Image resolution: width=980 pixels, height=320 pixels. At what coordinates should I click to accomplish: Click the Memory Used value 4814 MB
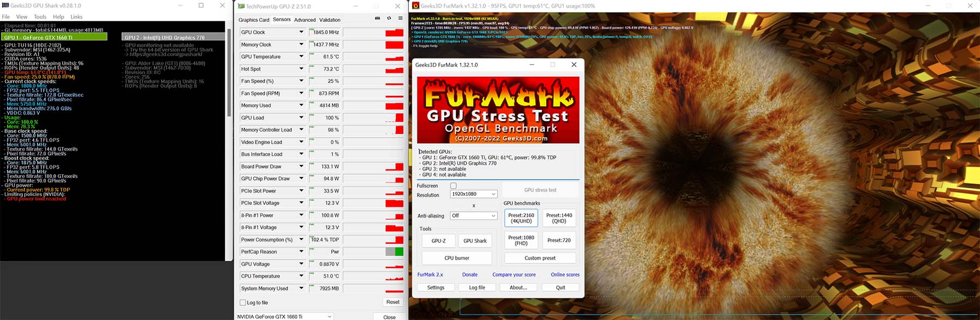(x=329, y=106)
